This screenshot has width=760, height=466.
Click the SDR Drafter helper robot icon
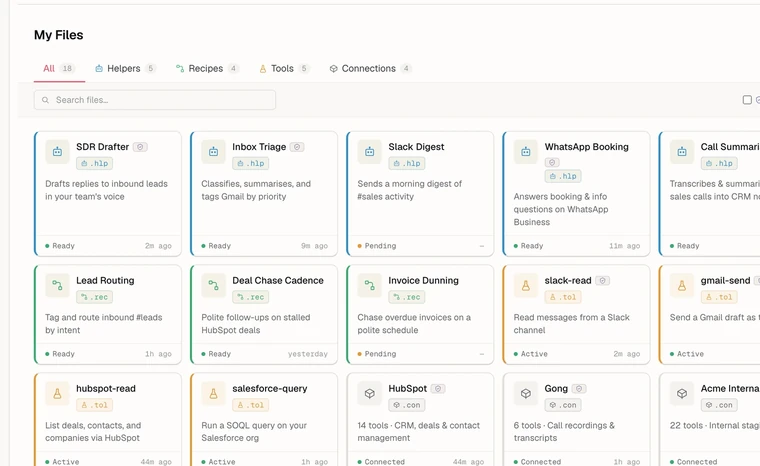pos(57,152)
